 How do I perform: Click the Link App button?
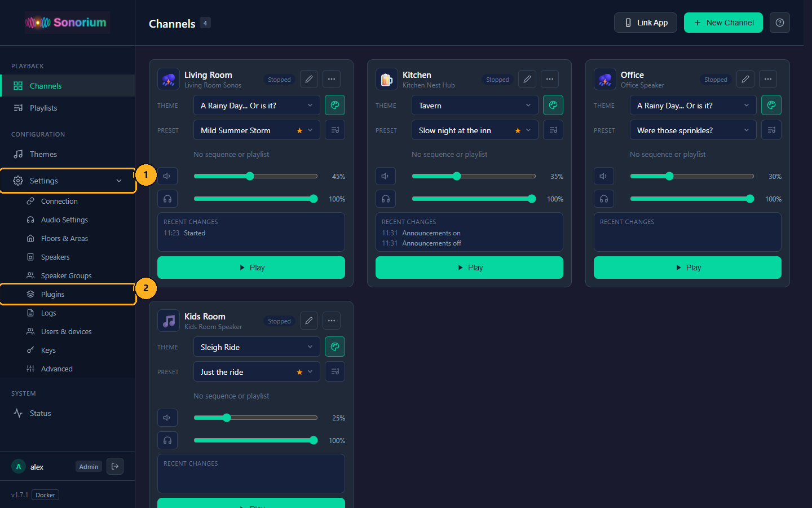[x=646, y=23]
